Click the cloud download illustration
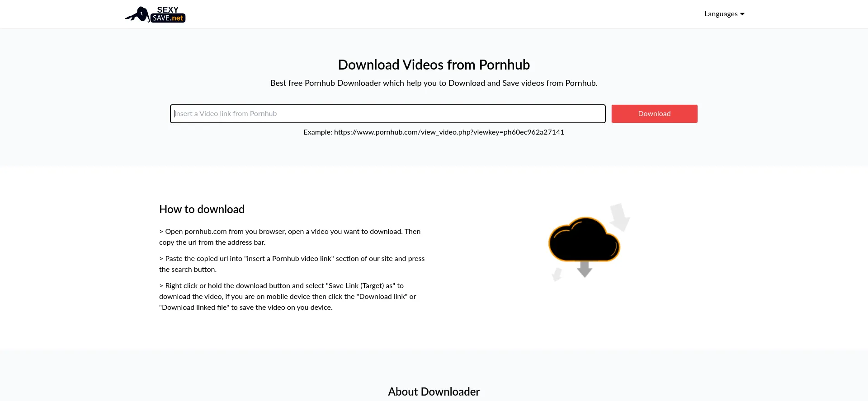 coord(589,242)
